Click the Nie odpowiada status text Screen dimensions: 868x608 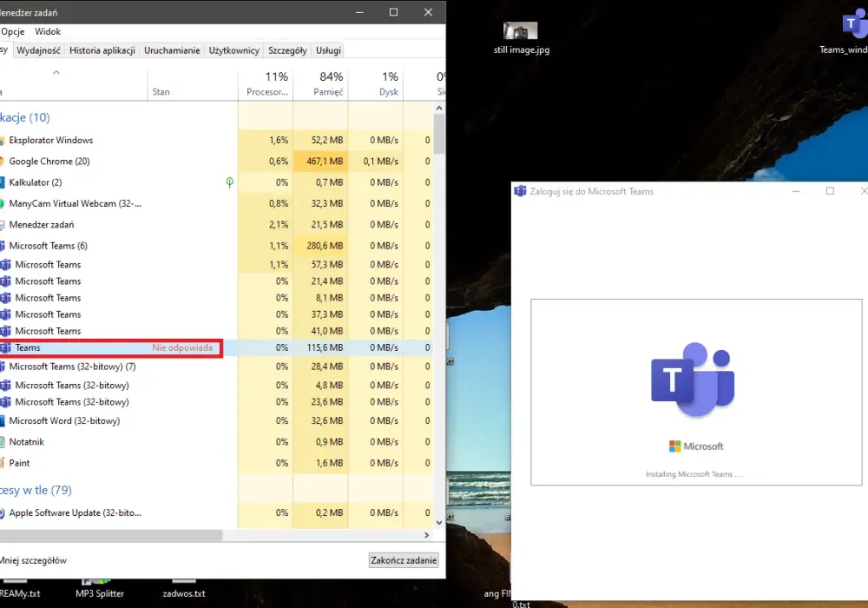tap(182, 347)
